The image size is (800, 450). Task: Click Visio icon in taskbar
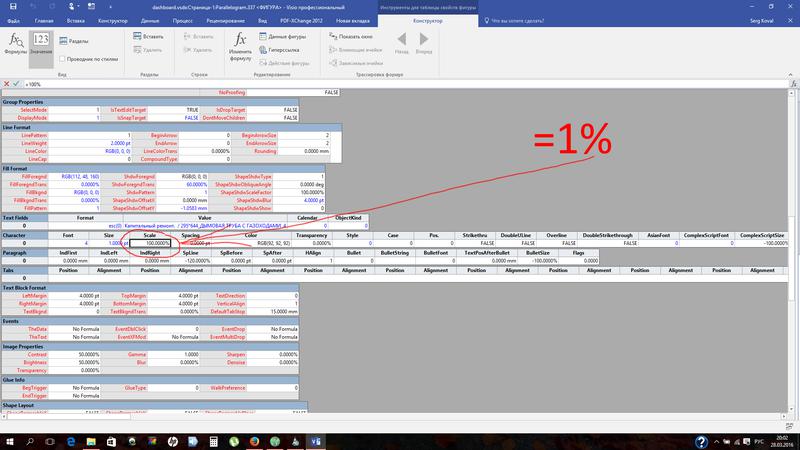(x=316, y=441)
